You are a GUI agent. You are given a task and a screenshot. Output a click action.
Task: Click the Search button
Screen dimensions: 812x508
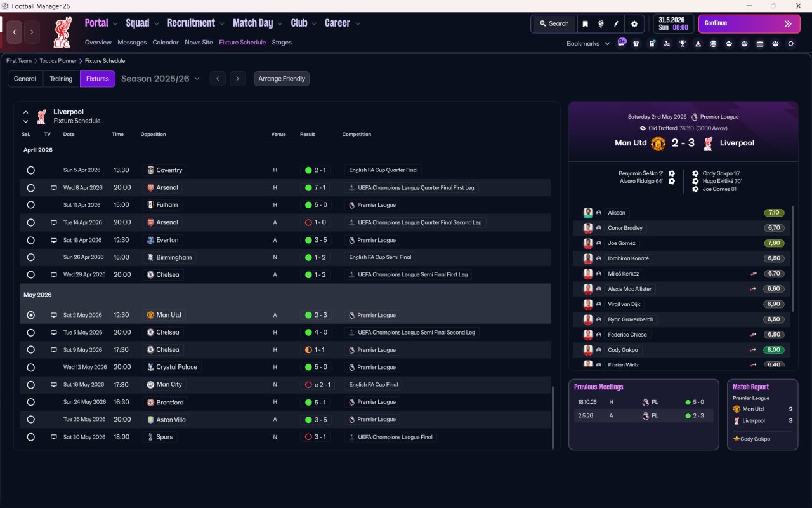pos(554,23)
